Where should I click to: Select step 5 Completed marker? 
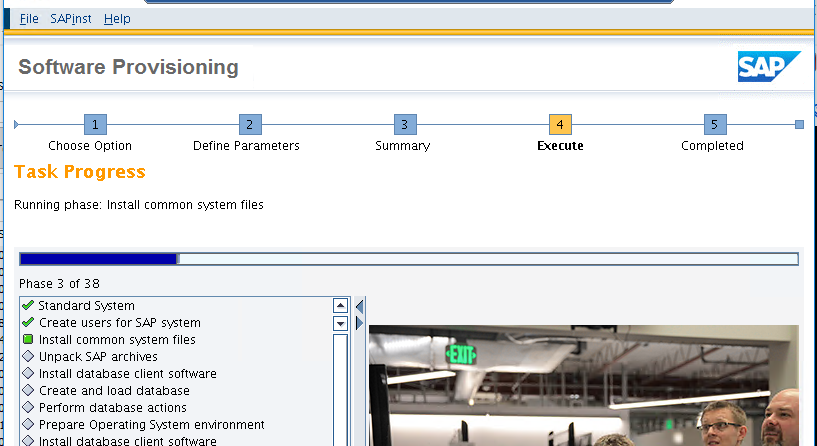[715, 125]
